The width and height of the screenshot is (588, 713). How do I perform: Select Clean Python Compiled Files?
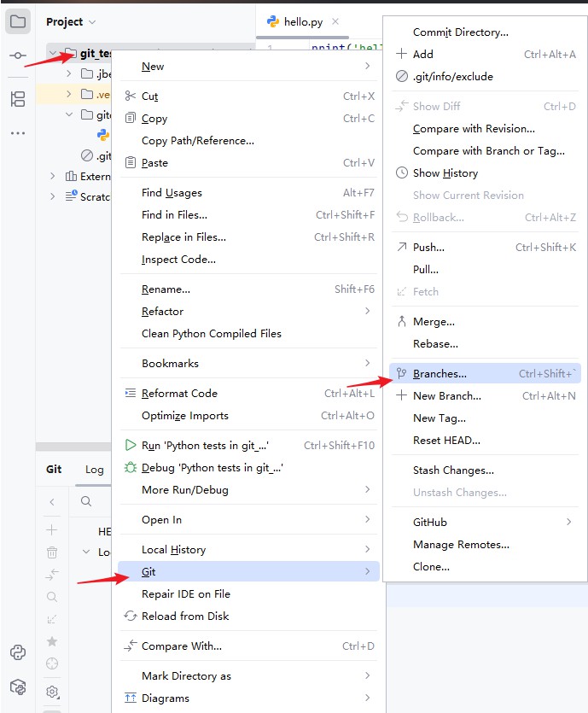coord(248,334)
